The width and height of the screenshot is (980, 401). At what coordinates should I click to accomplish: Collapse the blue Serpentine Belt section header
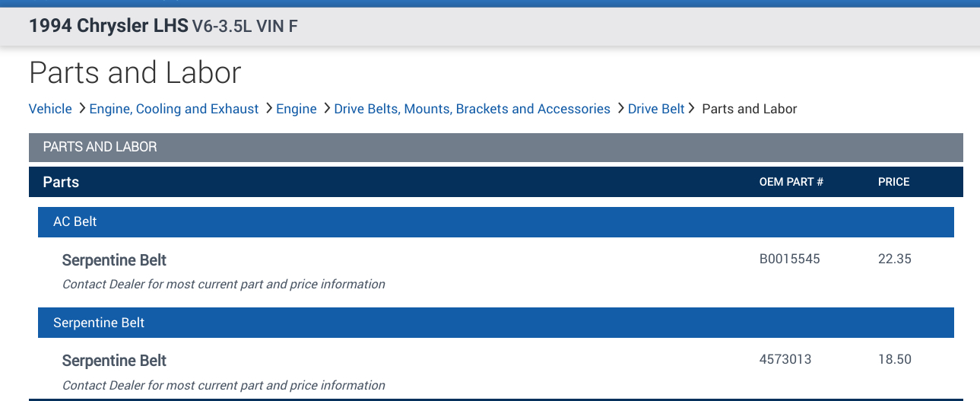click(496, 323)
